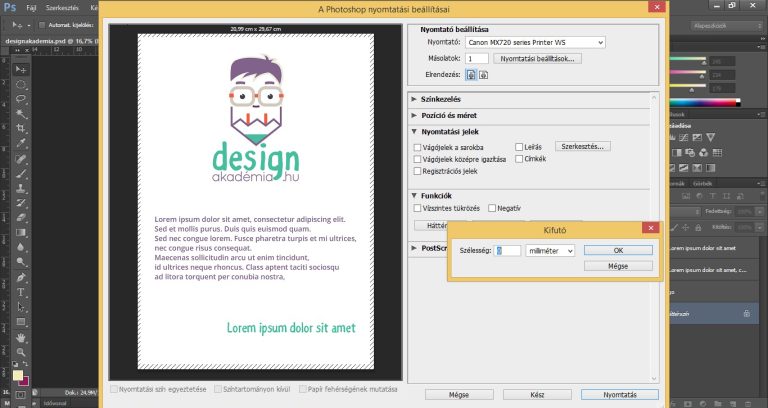This screenshot has height=408, width=768.
Task: Select the Hand tool
Action: point(21,337)
